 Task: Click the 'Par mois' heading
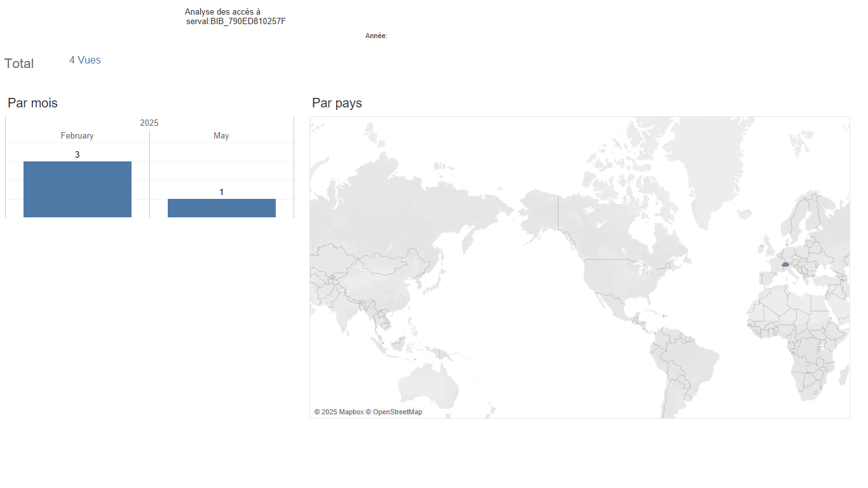32,103
